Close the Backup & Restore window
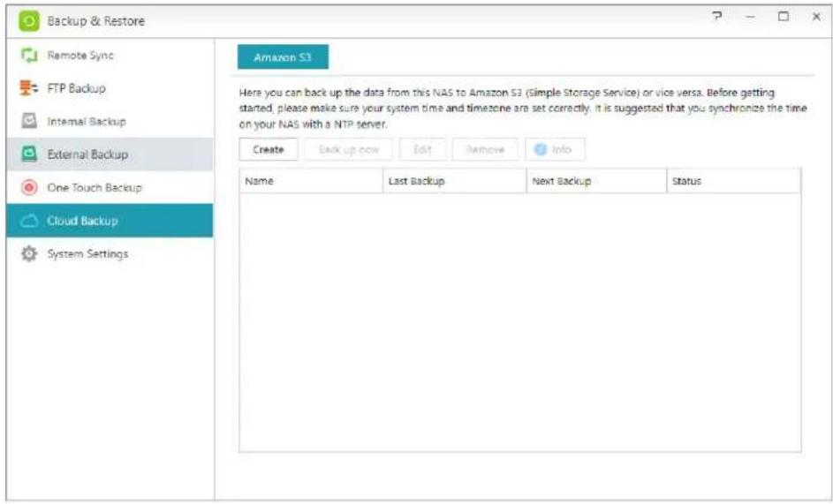833x504 pixels. pos(816,17)
